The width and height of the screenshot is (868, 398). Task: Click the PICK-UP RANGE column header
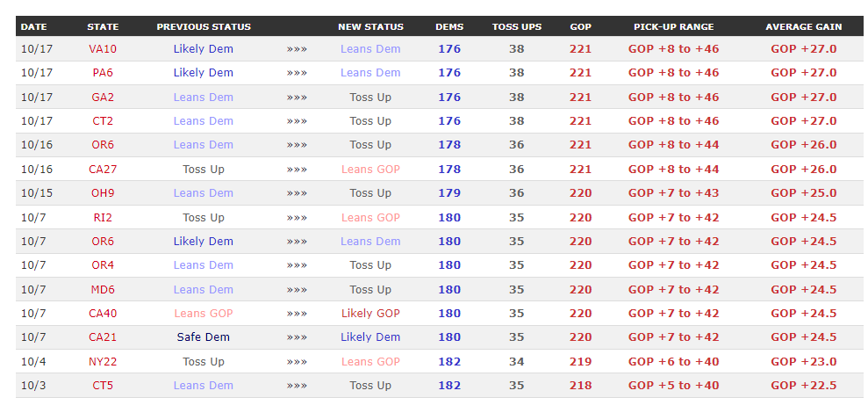point(673,27)
